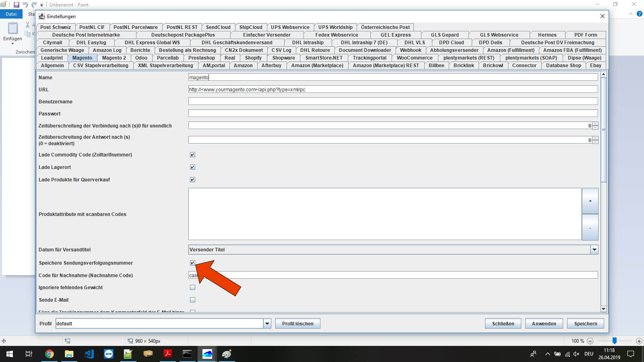Screen dimensions: 644x362
Task: Select DHL Intraship tab
Action: click(308, 43)
